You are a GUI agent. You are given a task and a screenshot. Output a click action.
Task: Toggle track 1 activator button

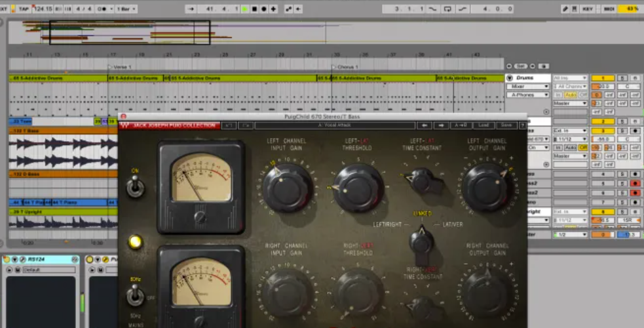click(x=603, y=77)
